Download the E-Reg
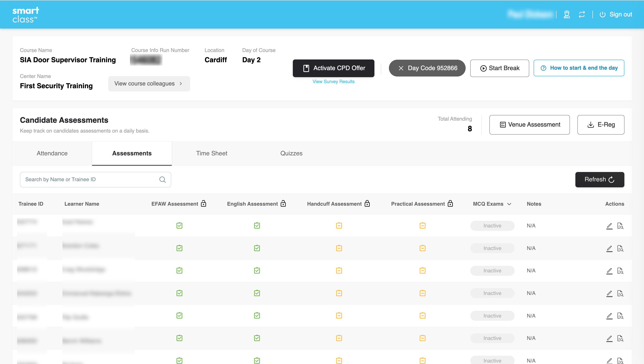 coord(601,124)
